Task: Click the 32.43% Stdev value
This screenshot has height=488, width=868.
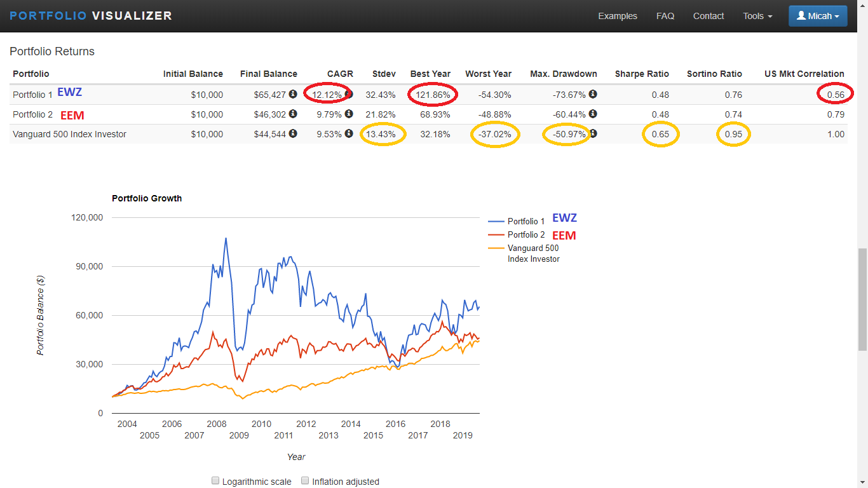Action: 381,95
